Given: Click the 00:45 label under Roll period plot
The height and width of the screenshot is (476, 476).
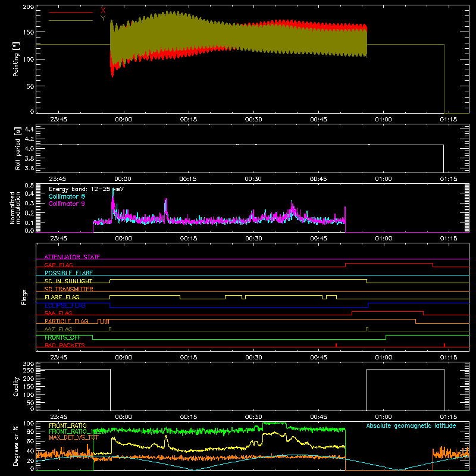Looking at the screenshot, I should tap(318, 179).
